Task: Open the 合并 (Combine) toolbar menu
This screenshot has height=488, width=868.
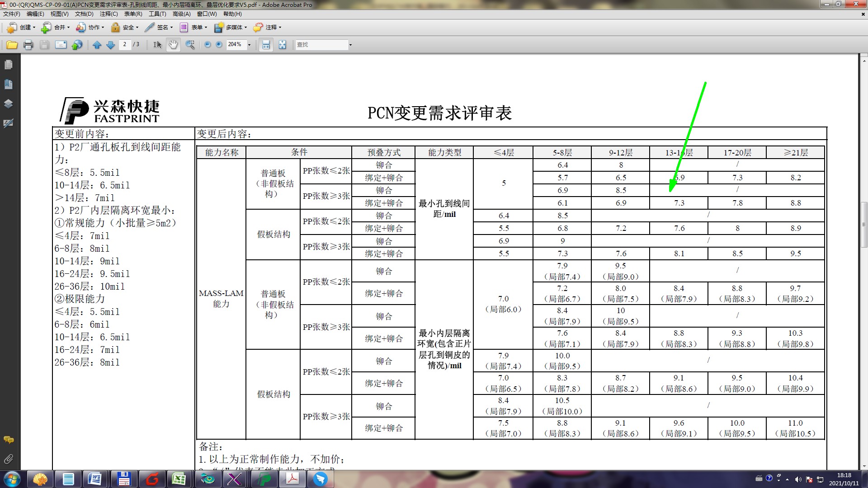Action: 55,28
